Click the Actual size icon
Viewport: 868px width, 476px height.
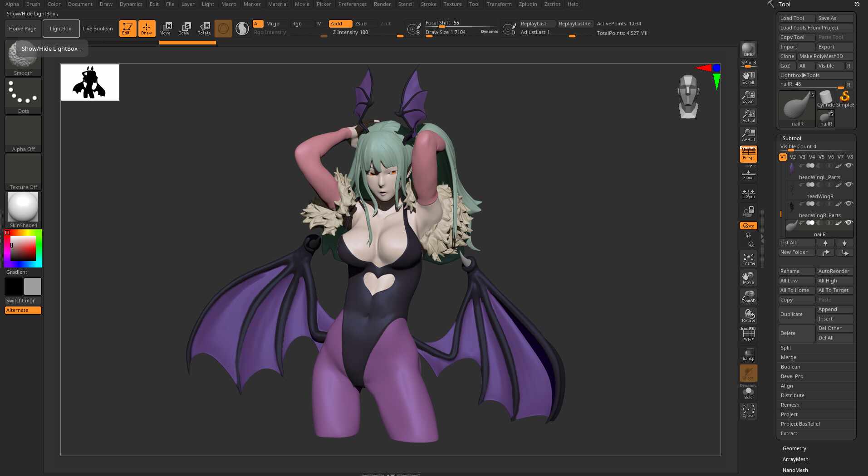(748, 116)
